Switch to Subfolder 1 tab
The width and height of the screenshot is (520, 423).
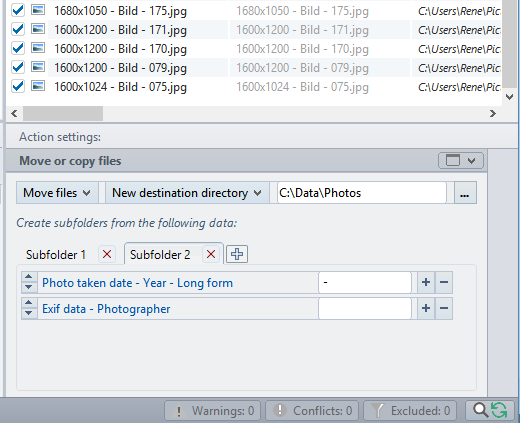point(56,255)
